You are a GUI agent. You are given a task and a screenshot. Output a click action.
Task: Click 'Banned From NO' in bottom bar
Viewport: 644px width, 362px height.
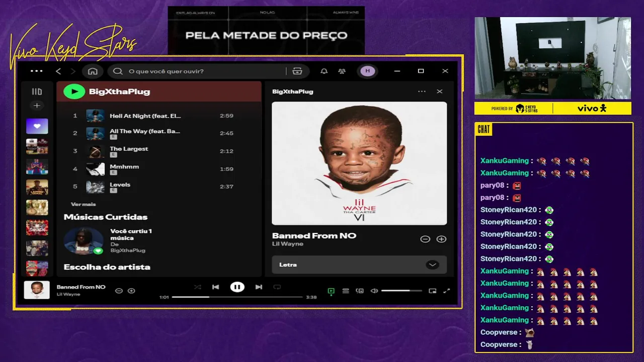coord(81,287)
